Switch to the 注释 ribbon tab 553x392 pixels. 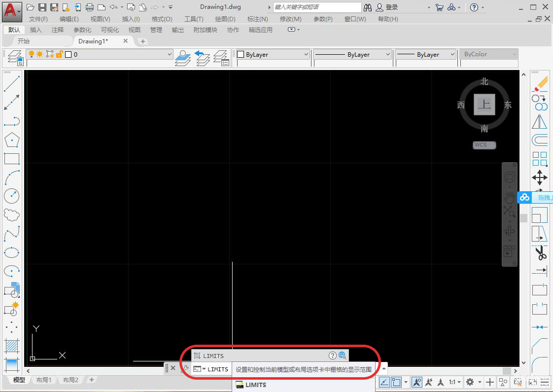pos(58,30)
